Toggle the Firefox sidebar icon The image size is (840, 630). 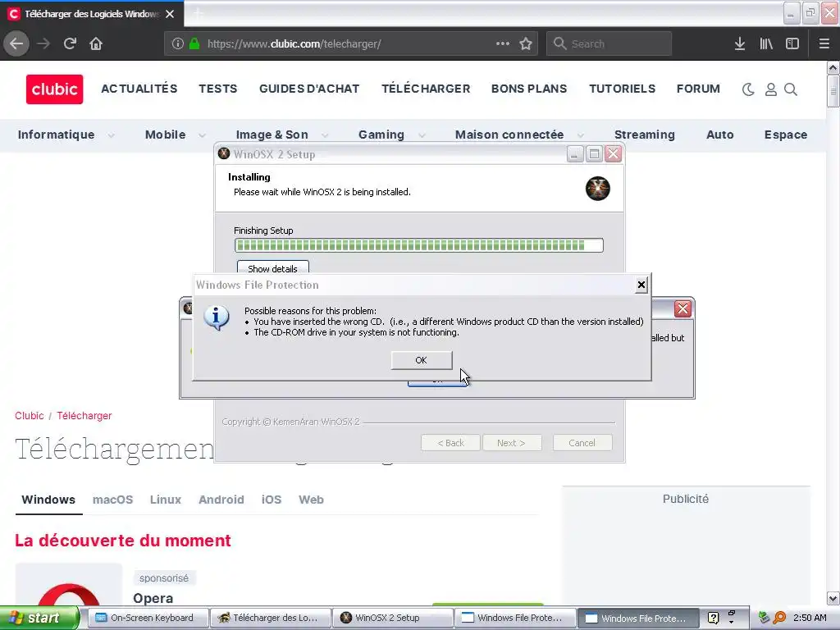[792, 43]
